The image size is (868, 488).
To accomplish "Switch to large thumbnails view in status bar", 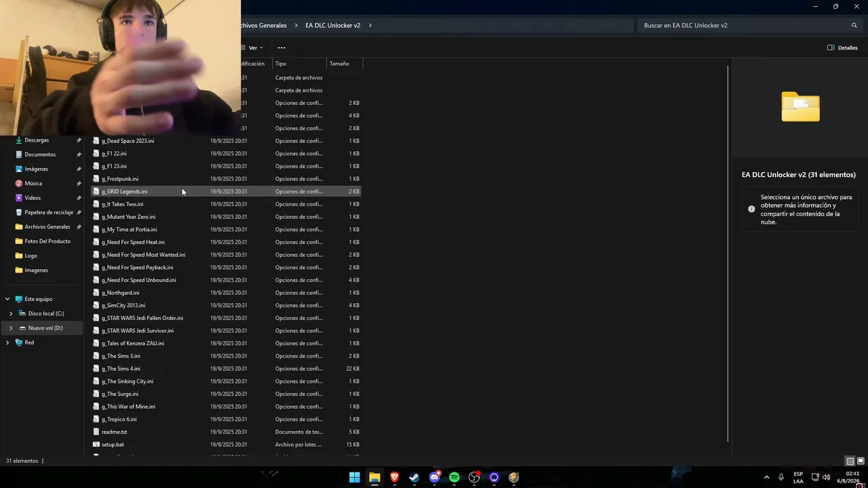I will coord(861,461).
